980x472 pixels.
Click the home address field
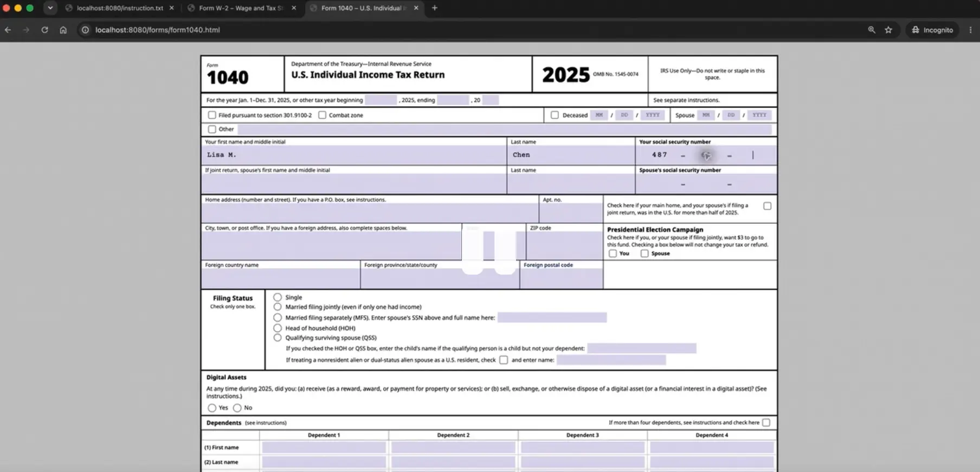pyautogui.click(x=370, y=213)
